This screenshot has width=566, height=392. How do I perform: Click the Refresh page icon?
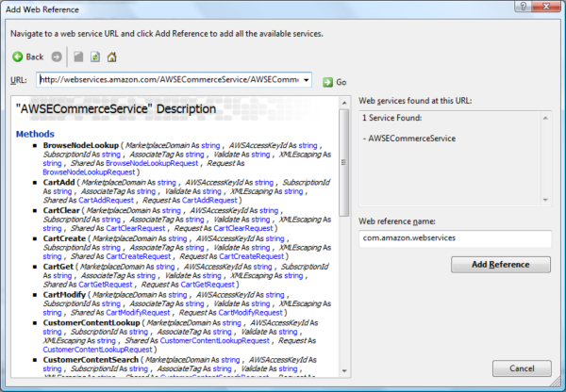(95, 57)
